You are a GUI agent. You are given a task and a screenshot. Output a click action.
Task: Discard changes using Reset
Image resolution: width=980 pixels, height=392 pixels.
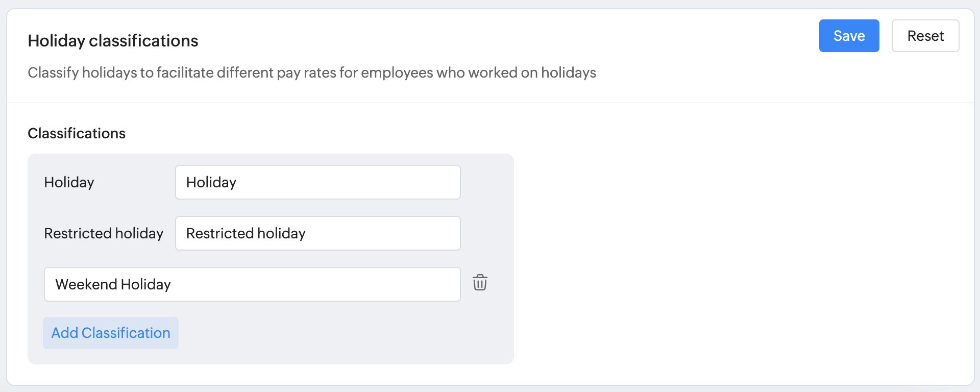[925, 36]
